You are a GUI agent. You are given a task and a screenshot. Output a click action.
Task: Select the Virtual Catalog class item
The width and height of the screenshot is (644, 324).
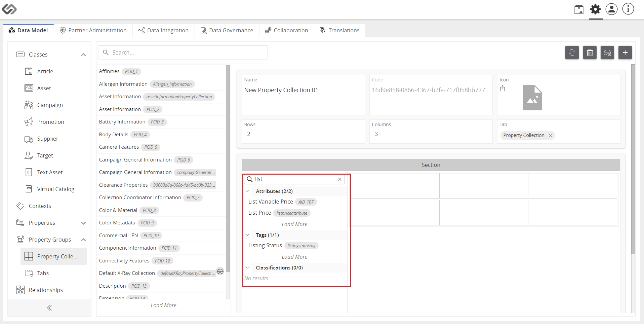pos(54,189)
